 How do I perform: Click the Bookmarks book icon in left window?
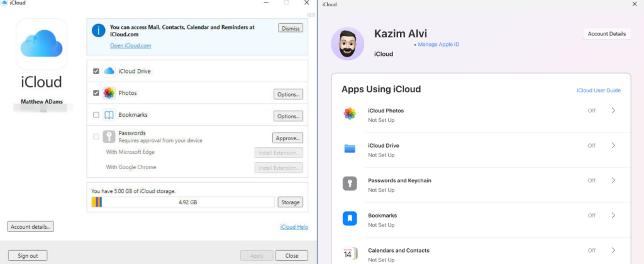(x=109, y=115)
